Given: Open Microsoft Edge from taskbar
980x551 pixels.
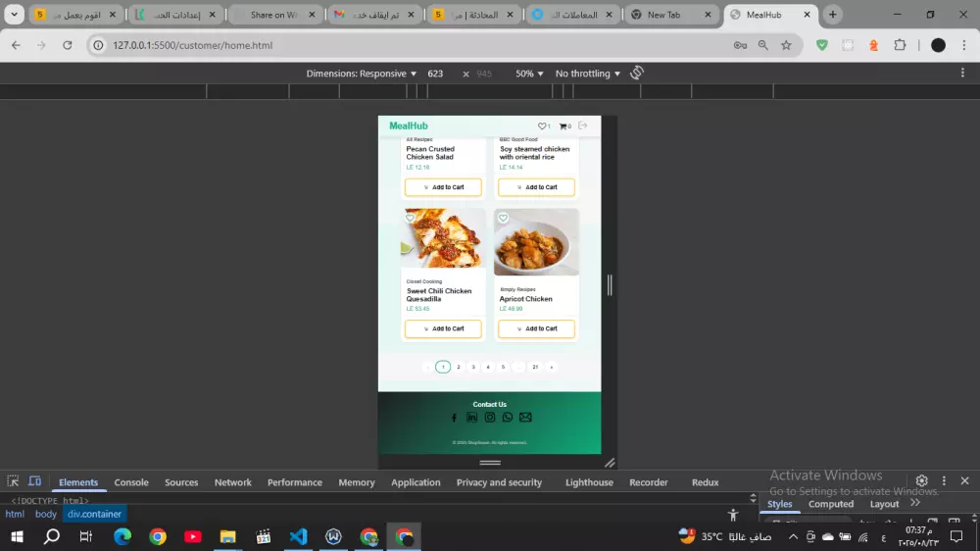Looking at the screenshot, I should (x=122, y=536).
